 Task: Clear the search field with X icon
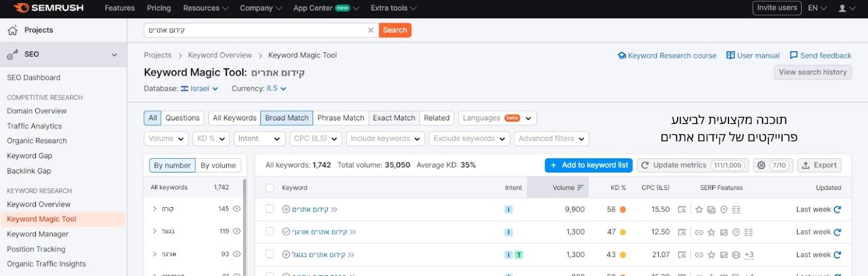coord(371,30)
